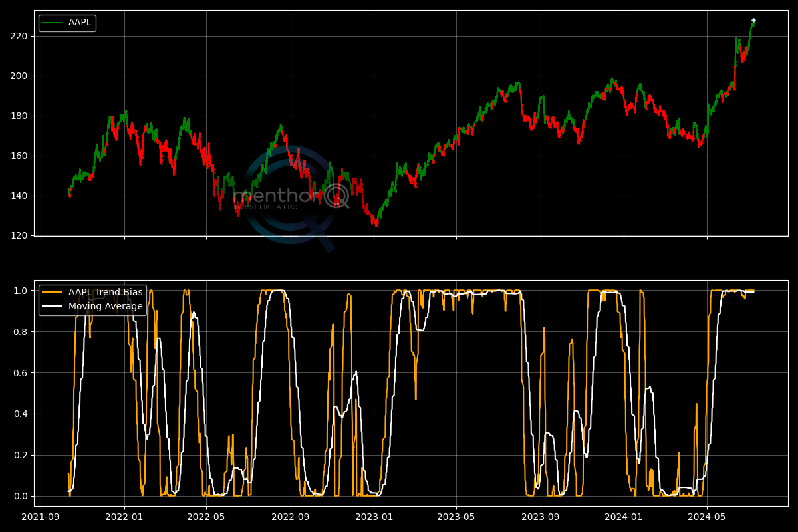Screen dimensions: 798x532
Task: Select the AAPL Trend Bias legend label
Action: (x=105, y=293)
